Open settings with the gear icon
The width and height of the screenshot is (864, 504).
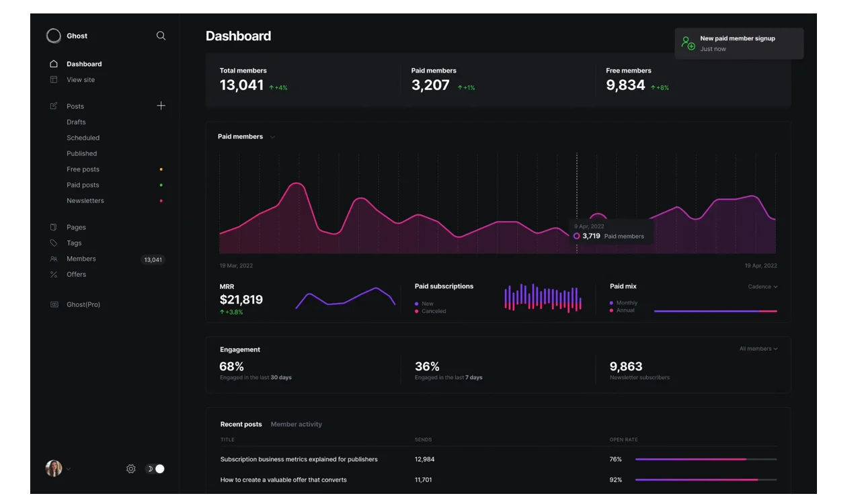point(130,468)
